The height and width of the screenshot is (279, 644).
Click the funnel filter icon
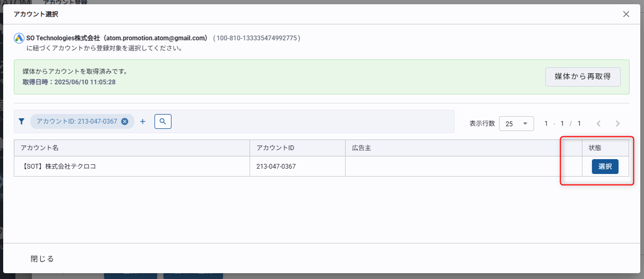click(22, 121)
